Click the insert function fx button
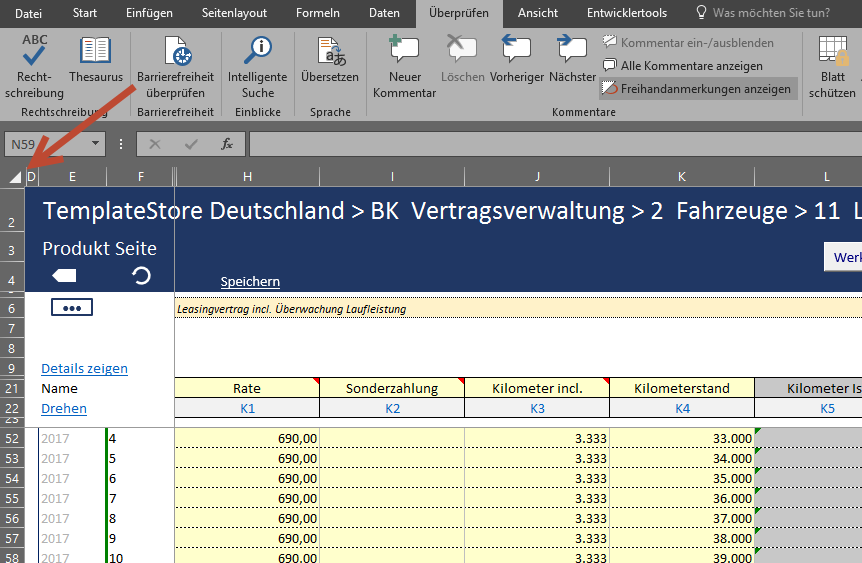 [227, 144]
